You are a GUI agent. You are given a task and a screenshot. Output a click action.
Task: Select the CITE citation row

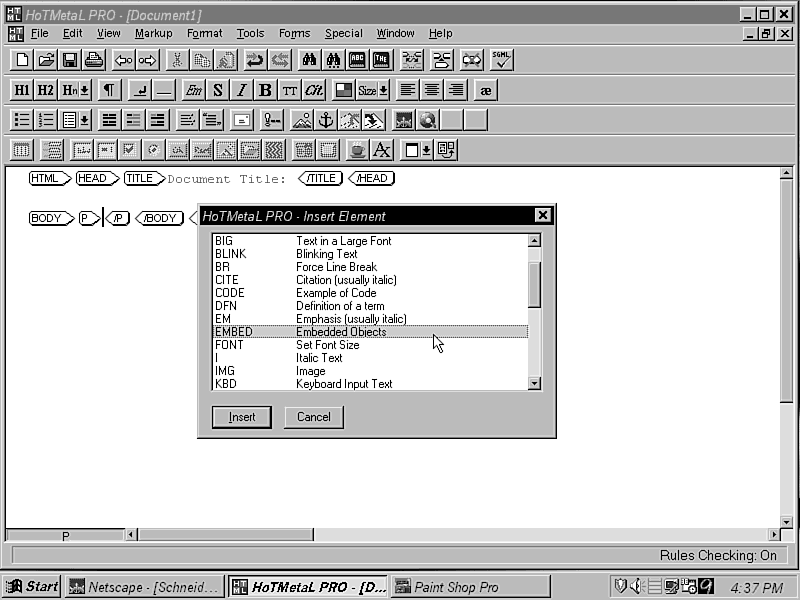[370, 280]
